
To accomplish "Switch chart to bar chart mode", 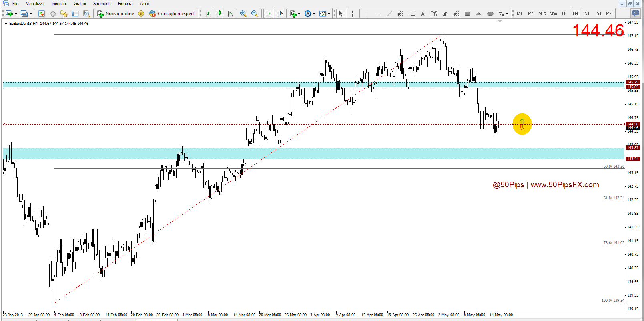I will coord(207,14).
